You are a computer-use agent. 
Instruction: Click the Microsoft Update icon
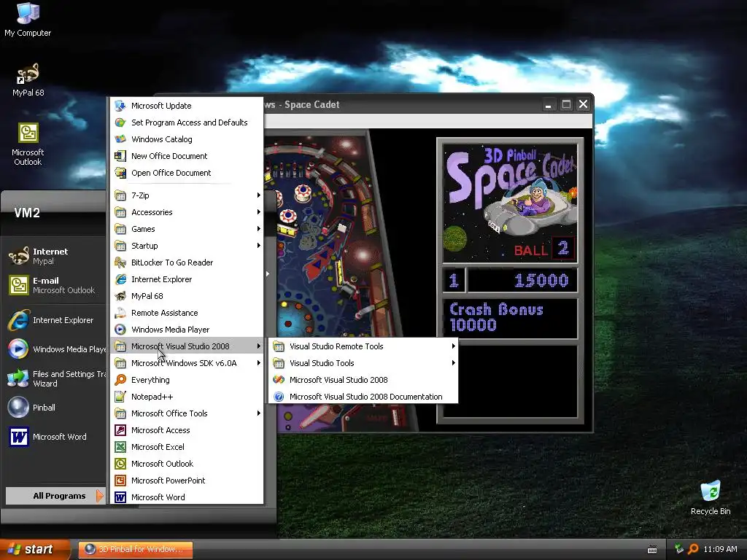120,106
